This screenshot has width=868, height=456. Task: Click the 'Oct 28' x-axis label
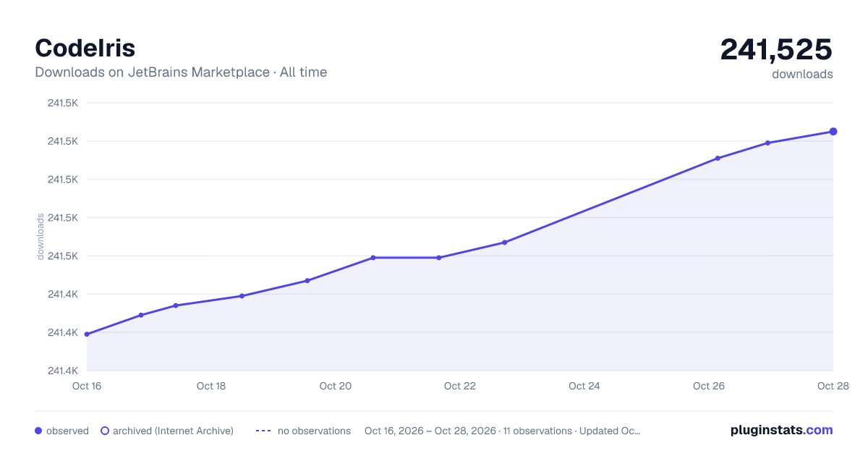point(832,386)
